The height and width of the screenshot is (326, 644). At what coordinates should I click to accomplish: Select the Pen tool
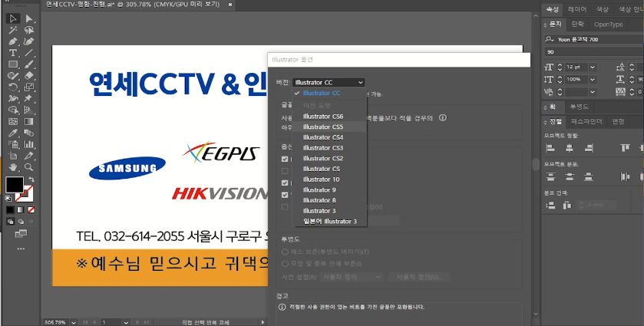[x=13, y=41]
